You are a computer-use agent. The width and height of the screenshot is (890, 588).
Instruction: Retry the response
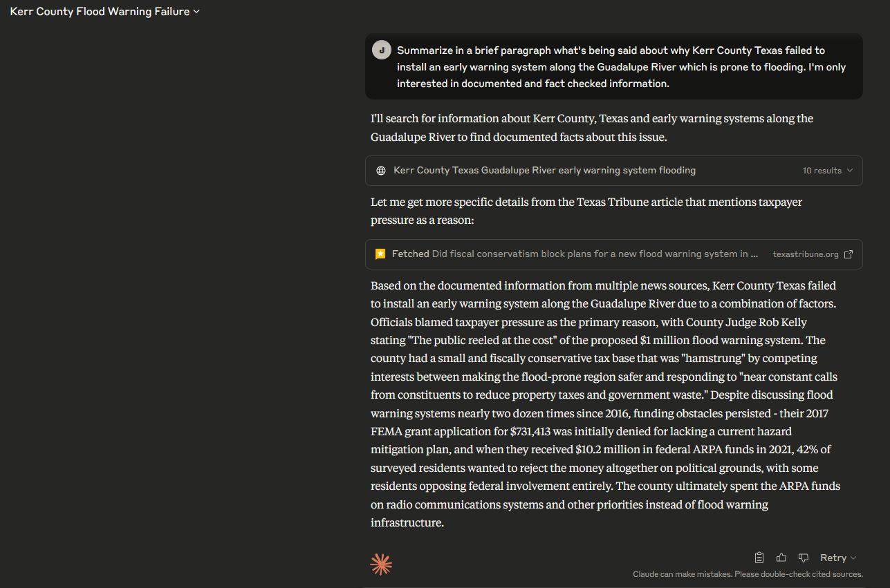[833, 558]
